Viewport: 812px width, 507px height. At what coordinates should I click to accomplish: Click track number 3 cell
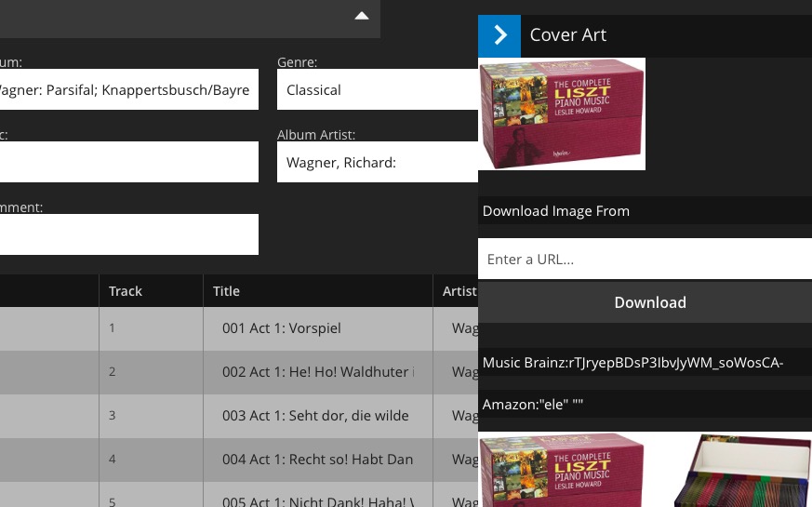[151, 415]
